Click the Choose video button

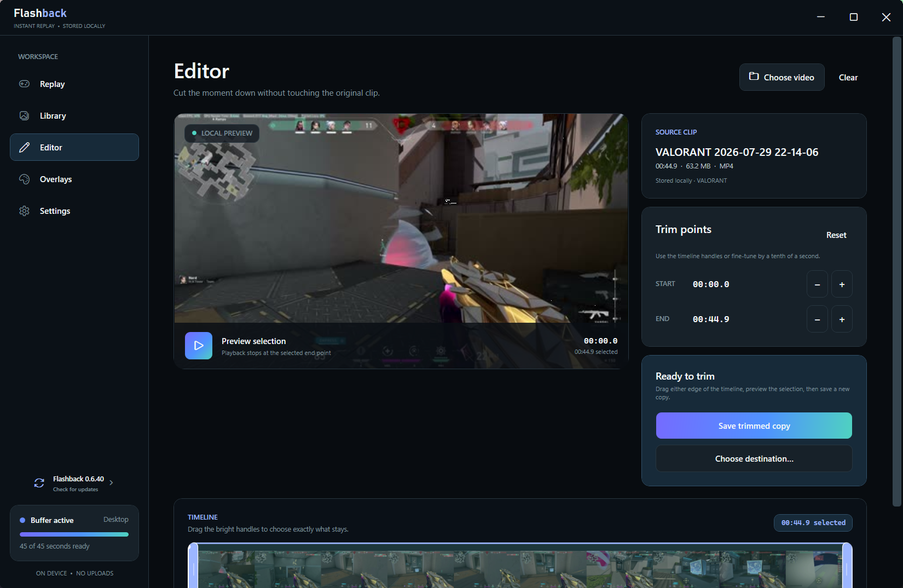(x=782, y=77)
